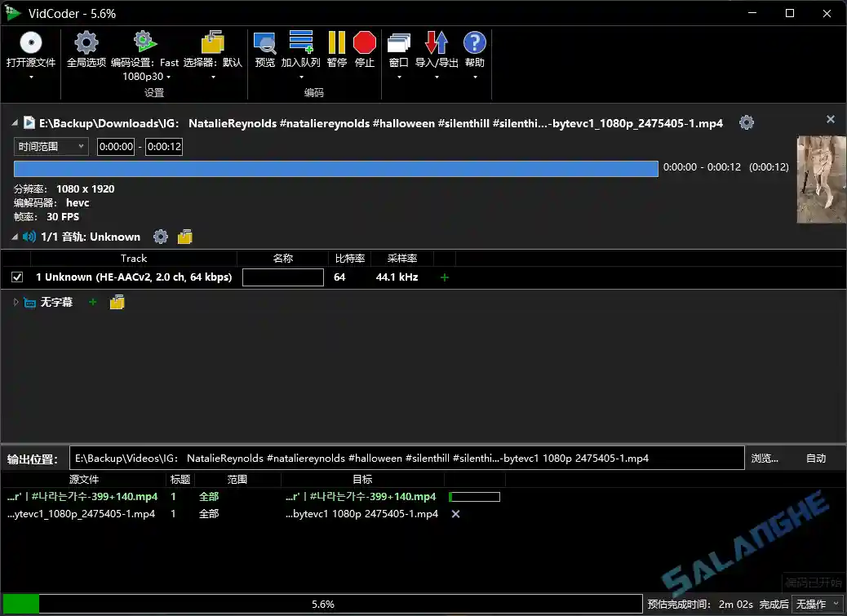Image resolution: width=847 pixels, height=616 pixels.
Task: Click the 自动 output naming button
Action: [x=817, y=458]
